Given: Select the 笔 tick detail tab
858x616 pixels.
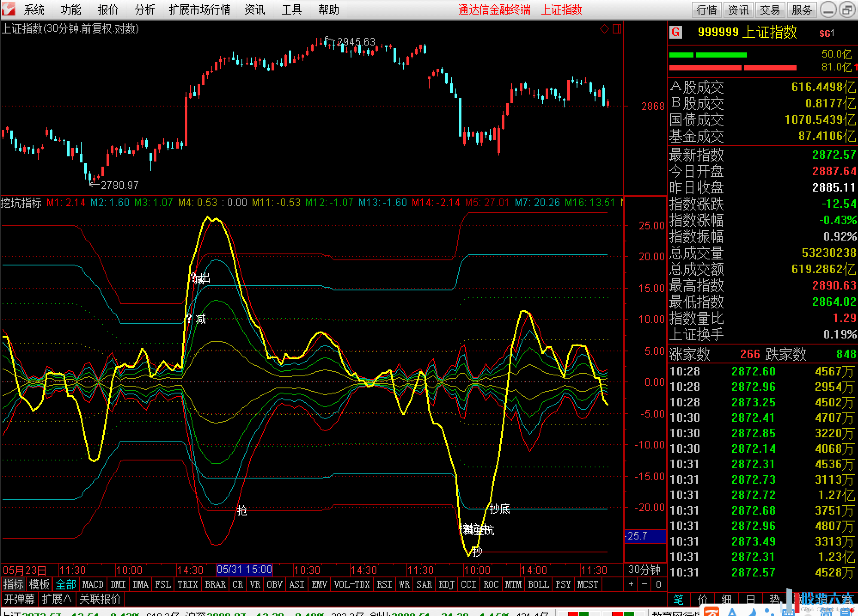Looking at the screenshot, I should coord(678,599).
